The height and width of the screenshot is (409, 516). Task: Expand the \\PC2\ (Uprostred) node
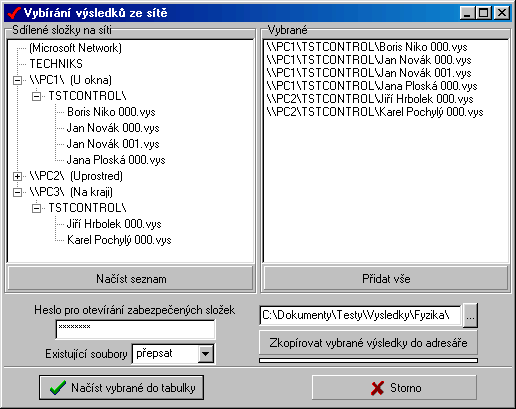coord(17,176)
